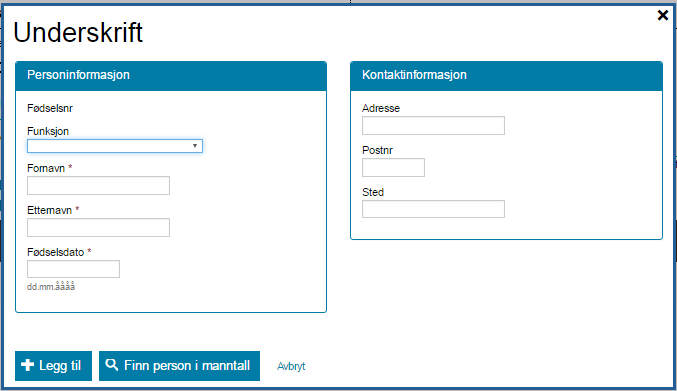Screen dimensions: 677x391
Task: Click into the Adresse field
Action: pyautogui.click(x=433, y=126)
